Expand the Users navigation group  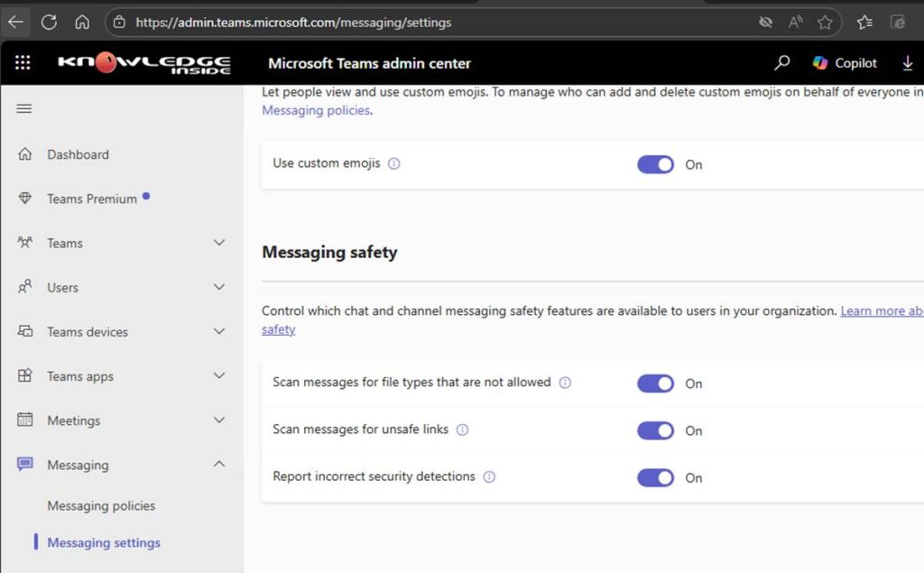(x=218, y=287)
